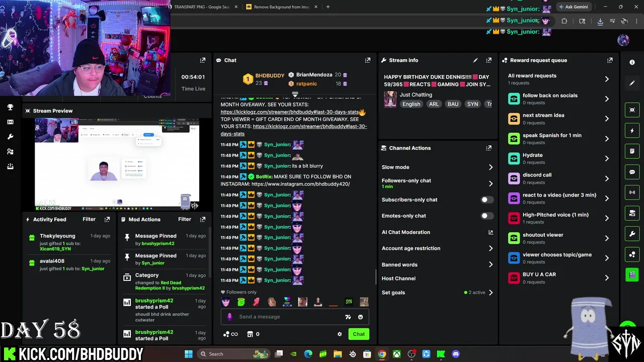Screen dimensions: 644x362
Task: Toggle Emotes-only chat switch
Action: [x=486, y=216]
